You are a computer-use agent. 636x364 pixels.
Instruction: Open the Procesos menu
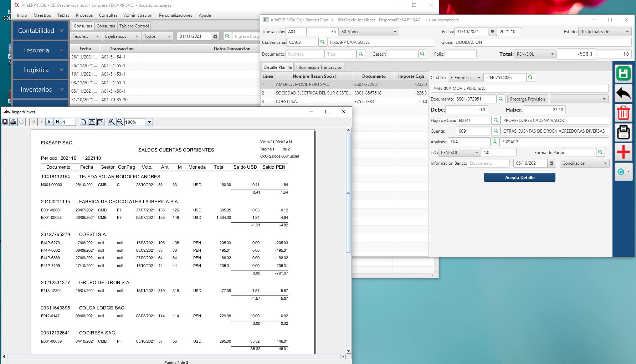84,15
